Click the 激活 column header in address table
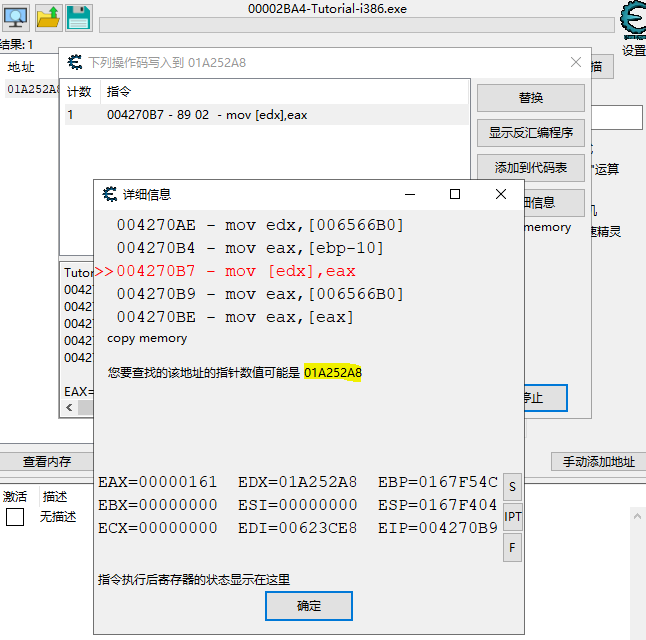Viewport: 646px width, 640px height. pyautogui.click(x=15, y=497)
